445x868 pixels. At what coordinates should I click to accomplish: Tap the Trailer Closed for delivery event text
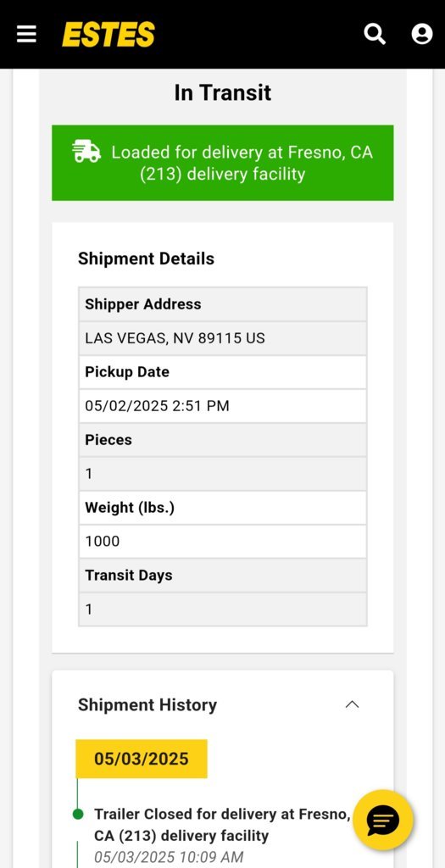(x=222, y=825)
